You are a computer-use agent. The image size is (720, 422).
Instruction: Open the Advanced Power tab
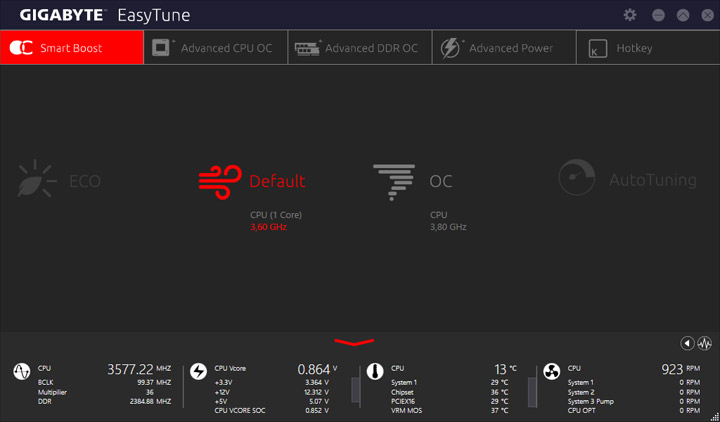tap(504, 47)
